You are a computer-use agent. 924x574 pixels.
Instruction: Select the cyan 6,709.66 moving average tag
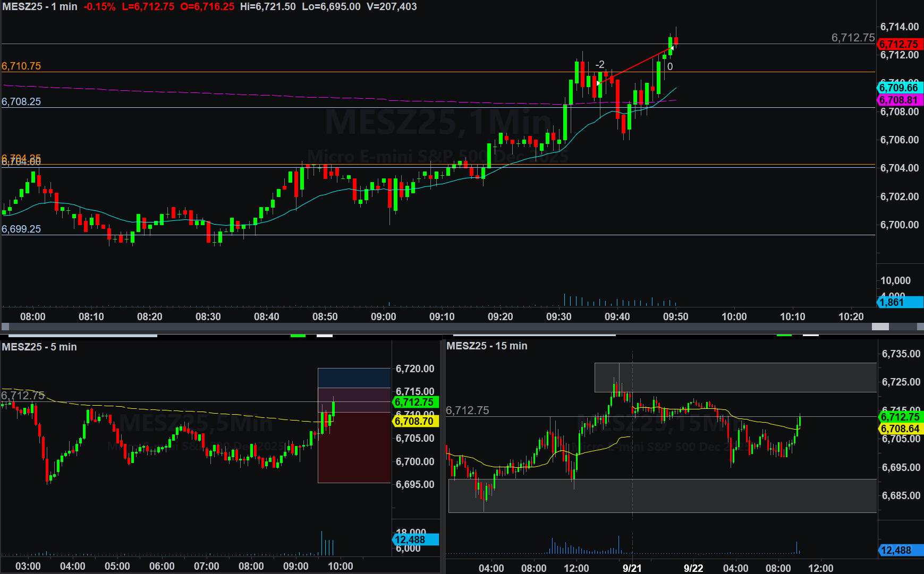click(x=899, y=88)
